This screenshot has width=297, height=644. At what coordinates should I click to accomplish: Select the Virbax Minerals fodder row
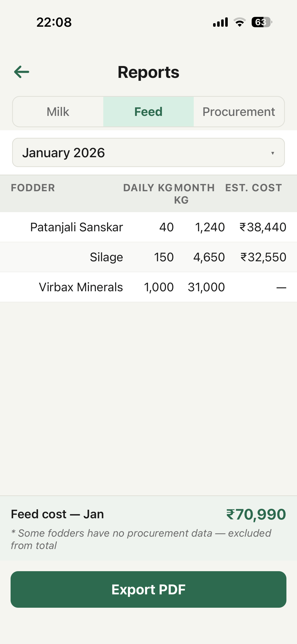click(x=148, y=287)
